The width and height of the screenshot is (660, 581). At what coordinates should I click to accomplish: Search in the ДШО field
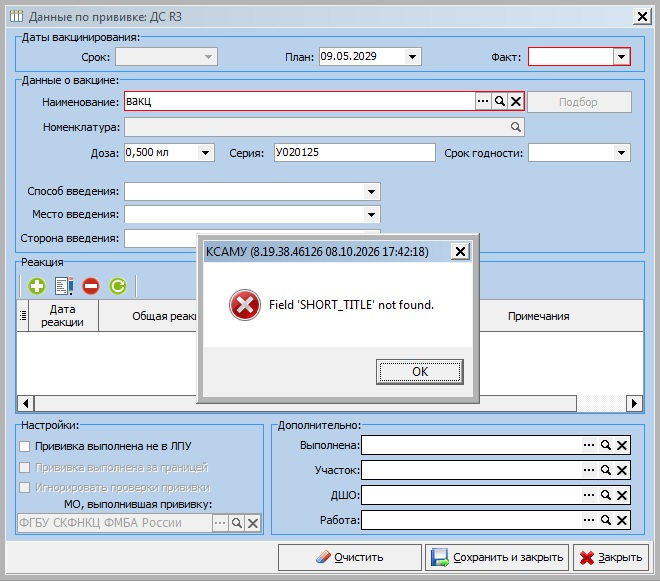(x=606, y=495)
